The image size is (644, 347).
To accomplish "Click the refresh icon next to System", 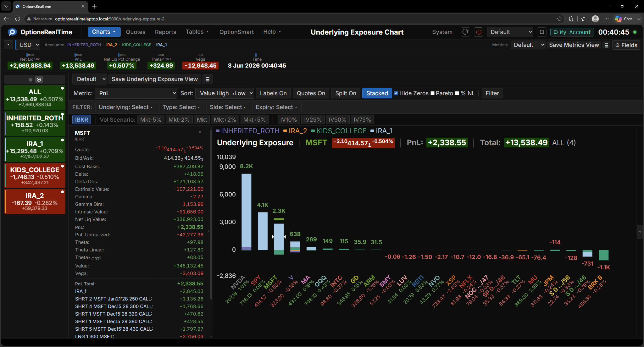I will coord(465,32).
